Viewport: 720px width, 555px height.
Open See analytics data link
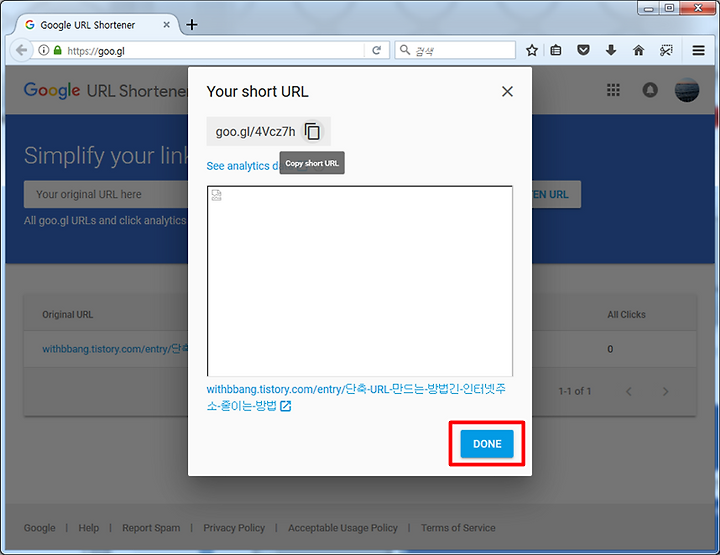click(x=242, y=166)
